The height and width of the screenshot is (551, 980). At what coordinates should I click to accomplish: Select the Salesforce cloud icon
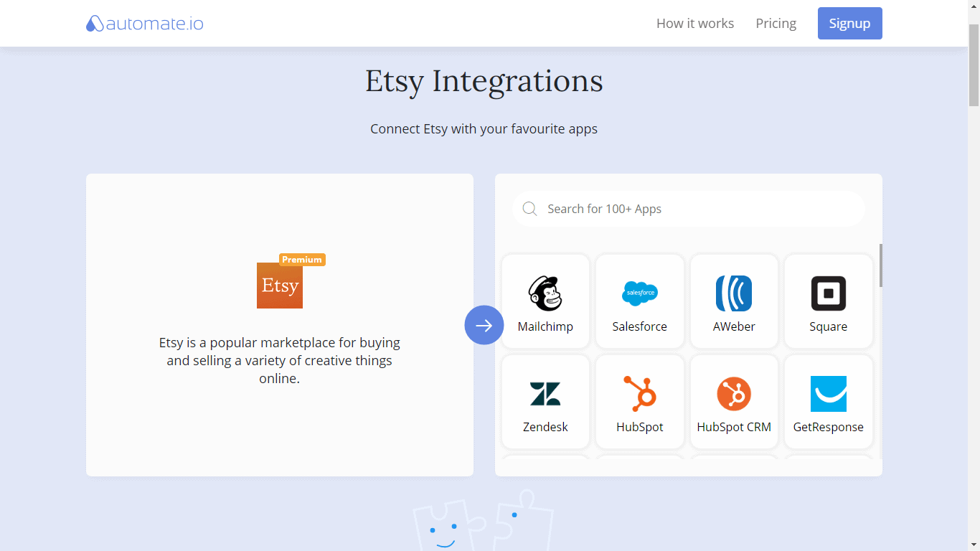pyautogui.click(x=640, y=293)
